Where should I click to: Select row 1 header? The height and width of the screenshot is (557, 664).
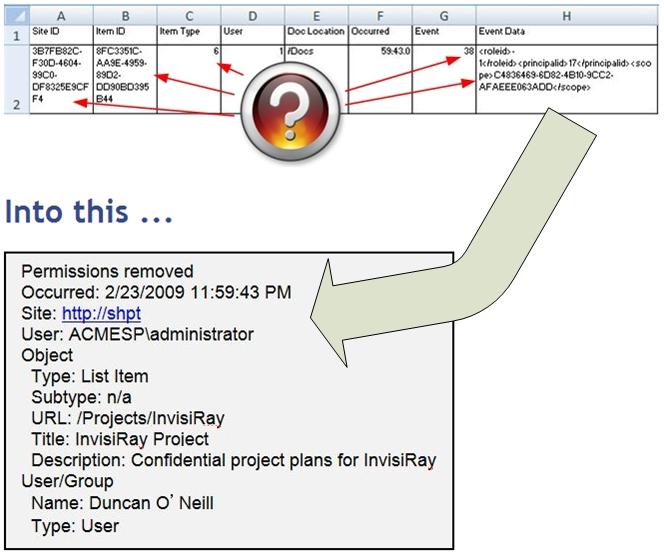(14, 33)
